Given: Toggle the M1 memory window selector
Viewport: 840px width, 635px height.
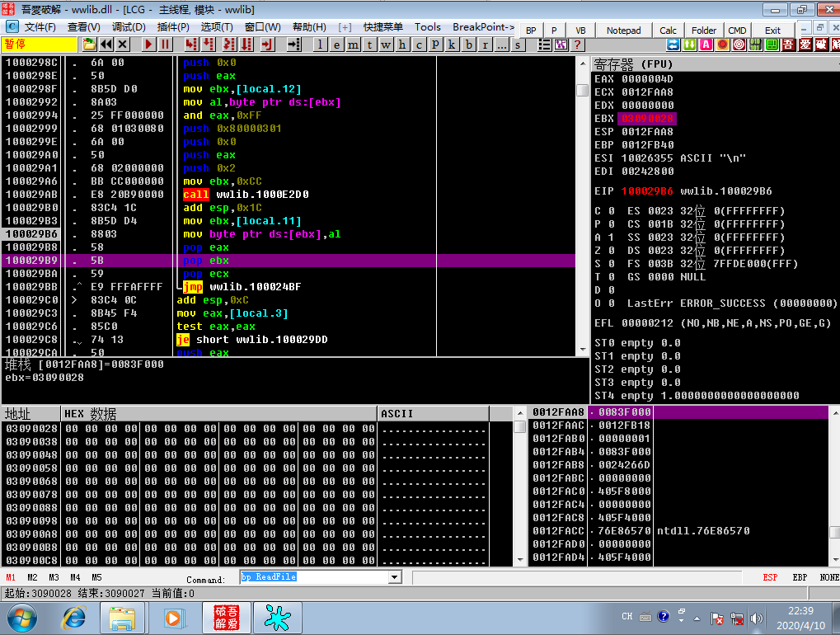Looking at the screenshot, I should pyautogui.click(x=11, y=577).
